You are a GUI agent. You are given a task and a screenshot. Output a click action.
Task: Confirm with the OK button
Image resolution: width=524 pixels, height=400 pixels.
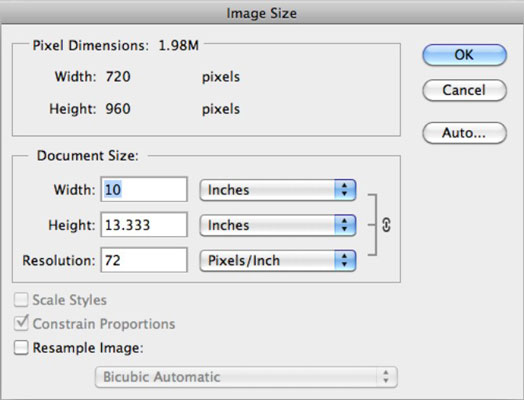tap(465, 55)
